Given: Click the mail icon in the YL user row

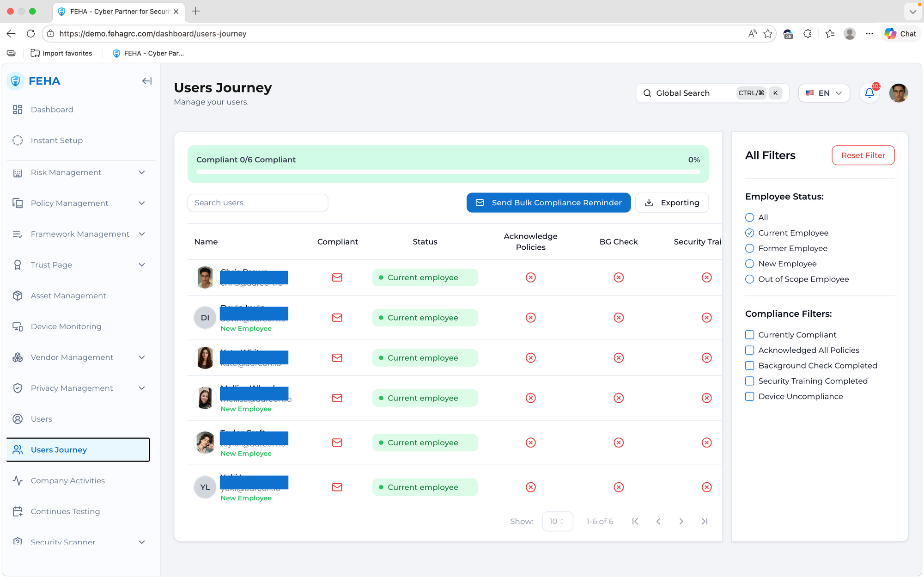Looking at the screenshot, I should [337, 487].
